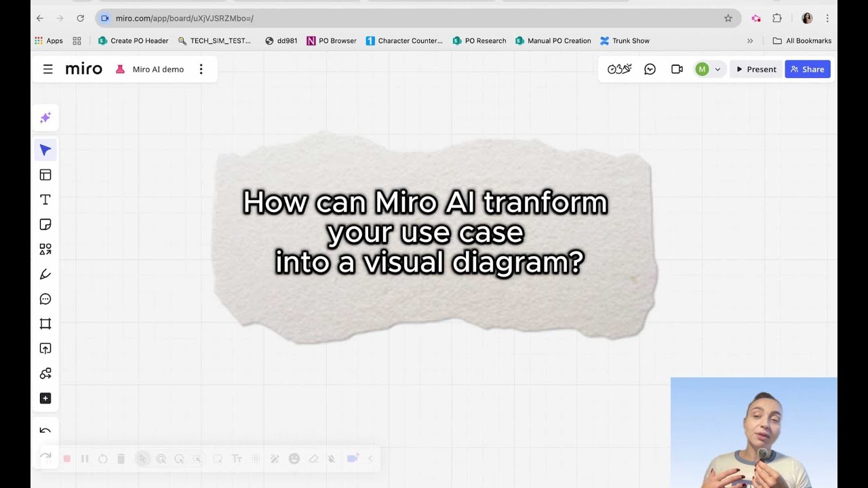The image size is (868, 488).
Task: Select the recorder default cursor mode
Action: [x=142, y=459]
